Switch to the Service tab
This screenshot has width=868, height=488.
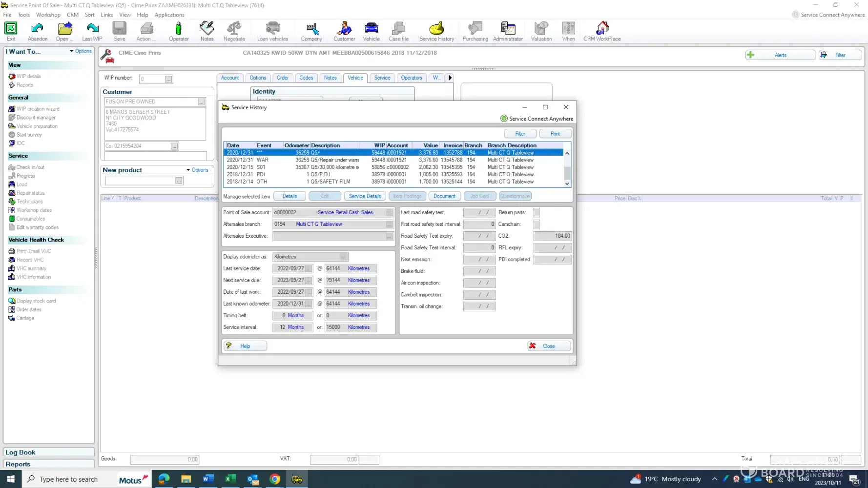pos(382,78)
